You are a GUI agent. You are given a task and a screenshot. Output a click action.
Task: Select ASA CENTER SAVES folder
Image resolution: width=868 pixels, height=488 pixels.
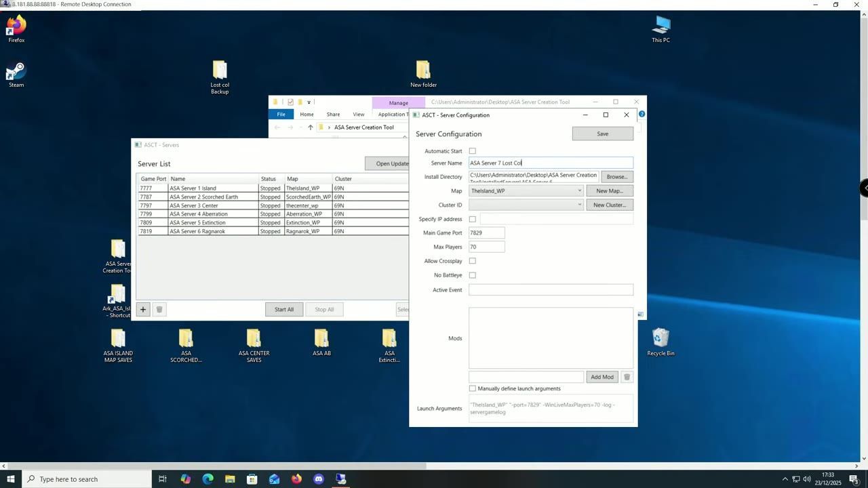click(x=254, y=346)
